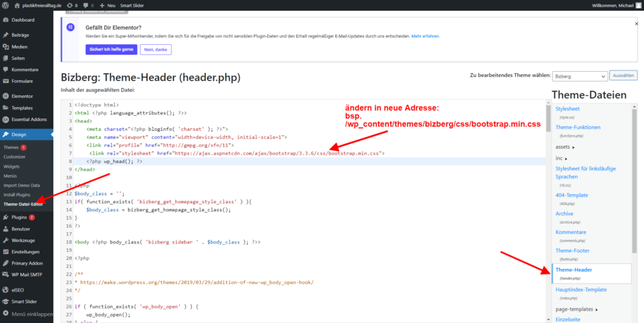Click the 7 badge next to Plugins
The height and width of the screenshot is (323, 644).
point(32,217)
